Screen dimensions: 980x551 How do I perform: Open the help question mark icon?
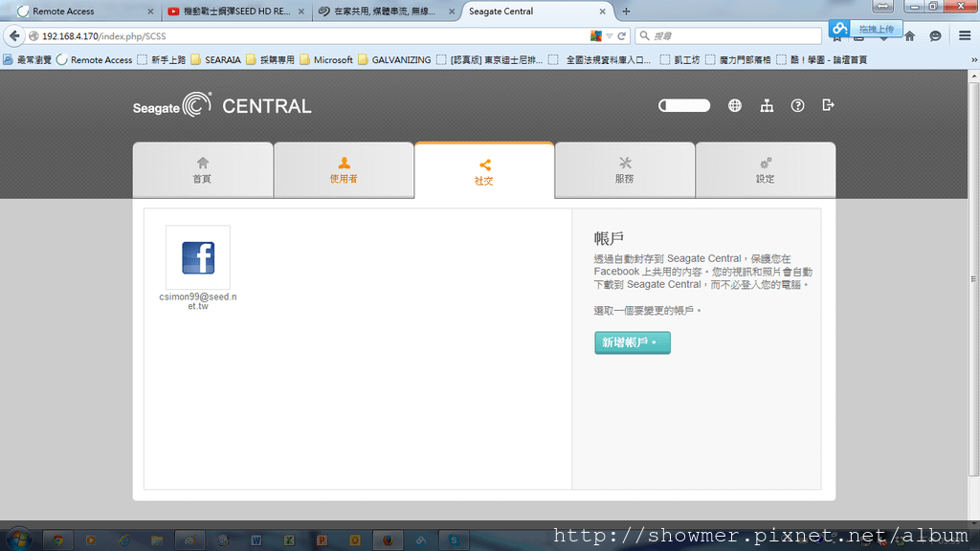pyautogui.click(x=797, y=105)
